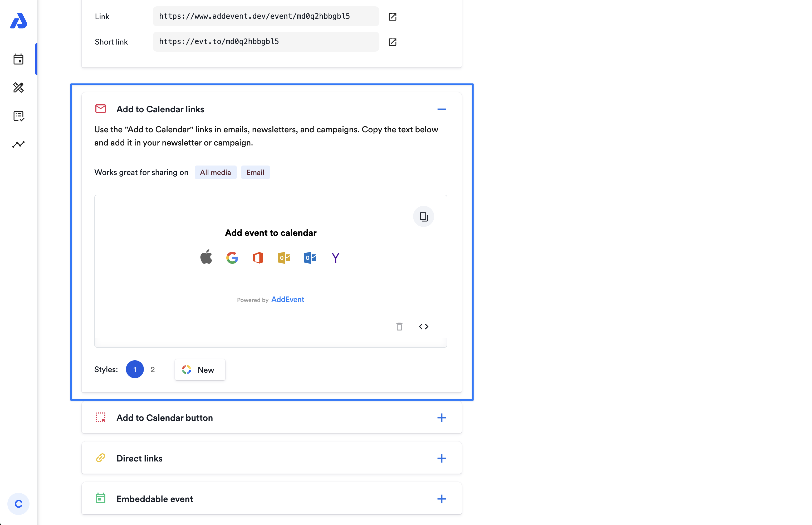Expand the Add to Calendar button section

(x=441, y=418)
